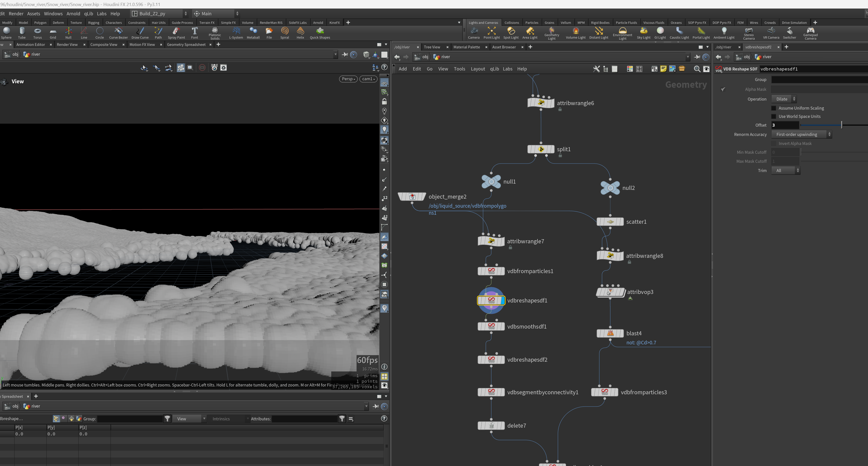The height and width of the screenshot is (466, 868).
Task: Toggle the Alpha Mask checkmark
Action: (723, 89)
